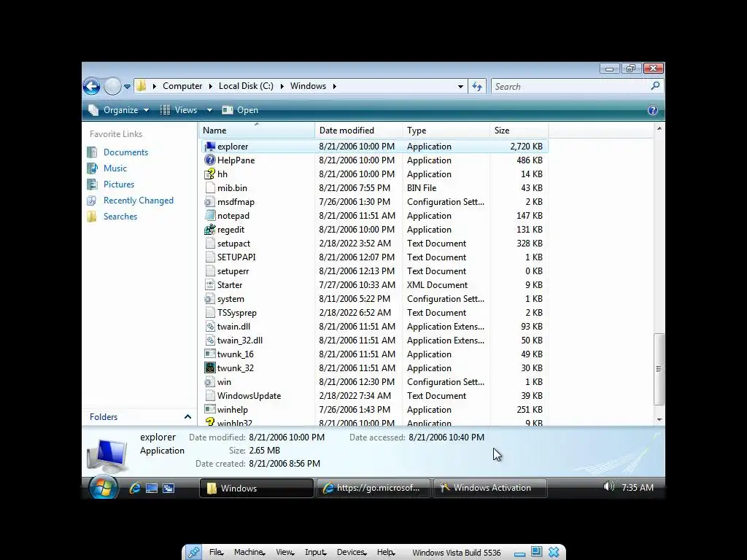Open the Organize dropdown menu
747x560 pixels.
click(119, 110)
